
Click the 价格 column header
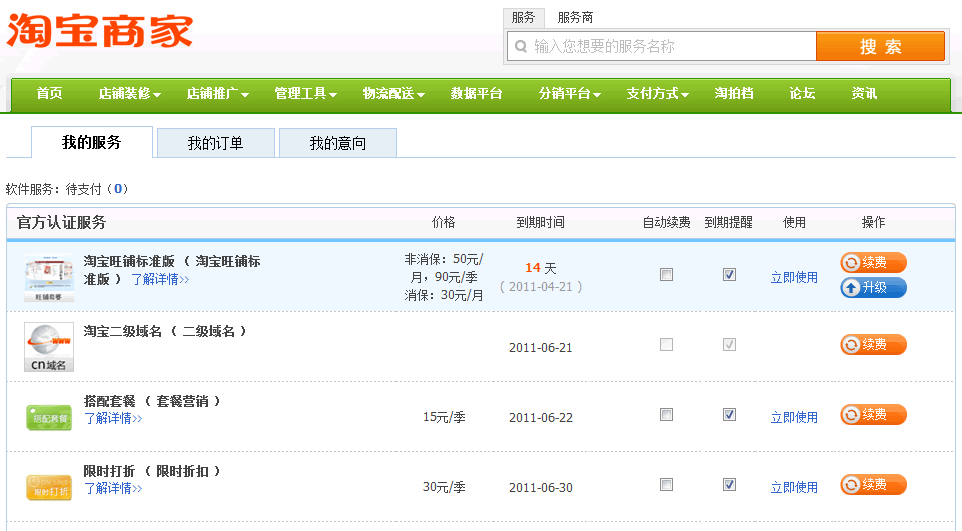pos(443,222)
